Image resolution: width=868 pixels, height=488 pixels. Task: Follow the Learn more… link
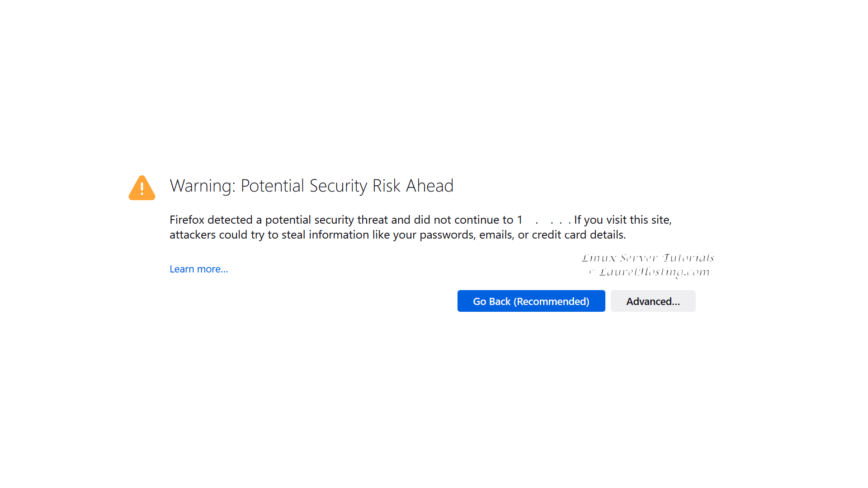click(199, 269)
